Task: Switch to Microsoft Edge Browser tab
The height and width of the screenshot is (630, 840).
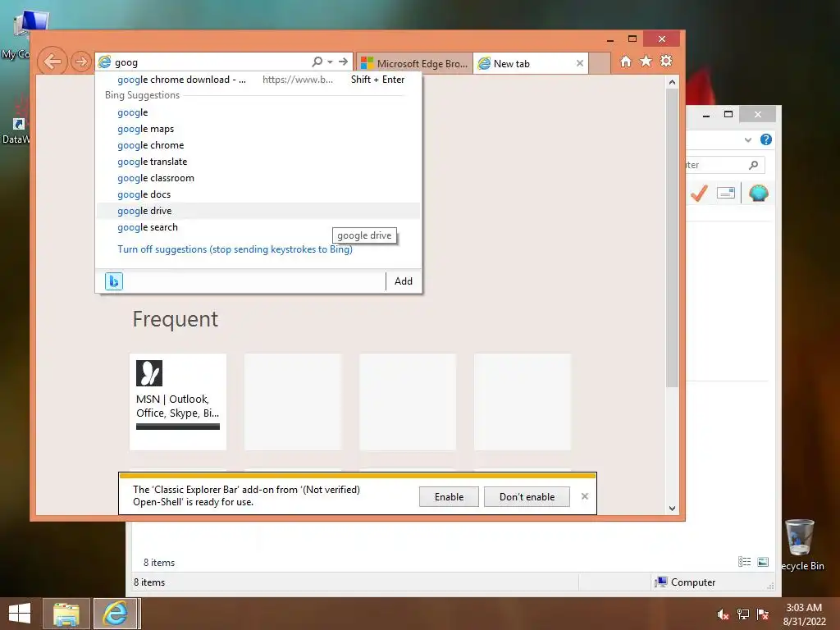Action: pos(414,63)
